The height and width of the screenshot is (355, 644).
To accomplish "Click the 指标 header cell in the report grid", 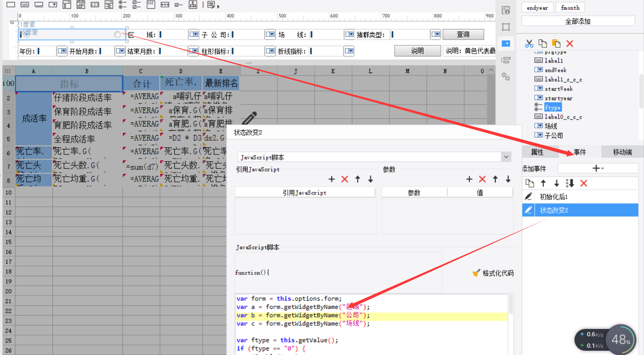I will click(x=69, y=83).
